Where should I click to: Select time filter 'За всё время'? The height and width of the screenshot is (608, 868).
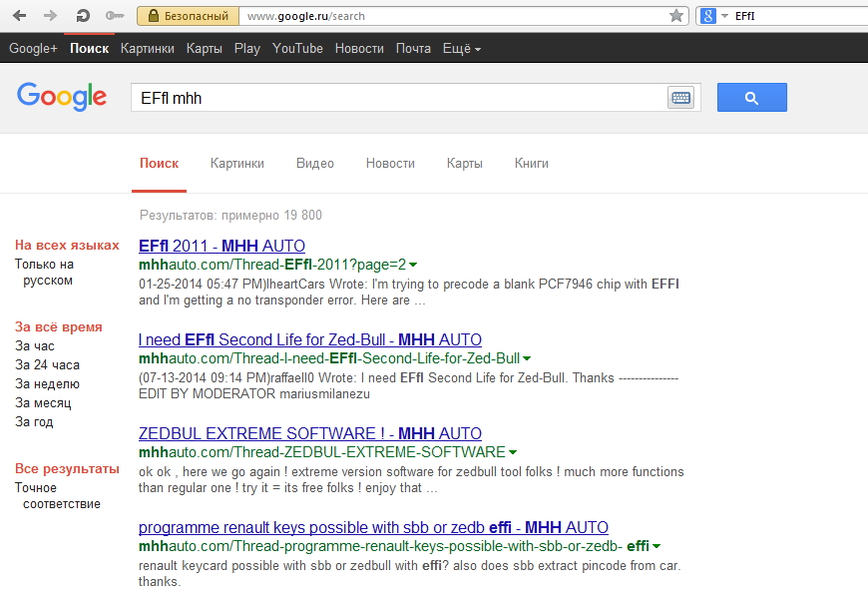(x=59, y=327)
